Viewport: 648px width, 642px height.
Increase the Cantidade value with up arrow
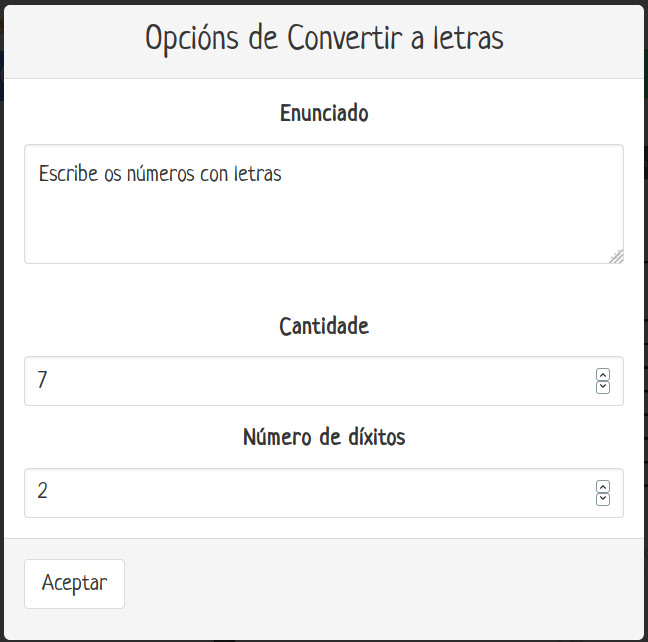(603, 375)
